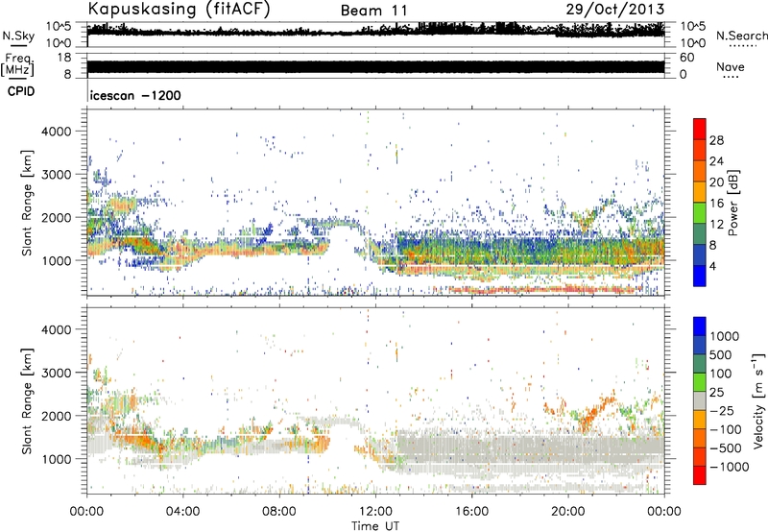Image resolution: width=768 pixels, height=532 pixels.
Task: Click the '28' label on power colorbar
Action: 716,140
